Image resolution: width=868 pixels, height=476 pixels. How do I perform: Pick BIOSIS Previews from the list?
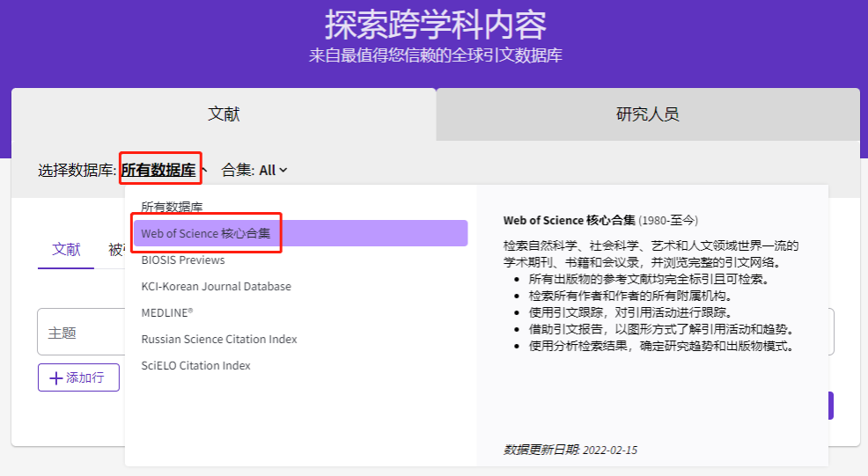pos(183,260)
